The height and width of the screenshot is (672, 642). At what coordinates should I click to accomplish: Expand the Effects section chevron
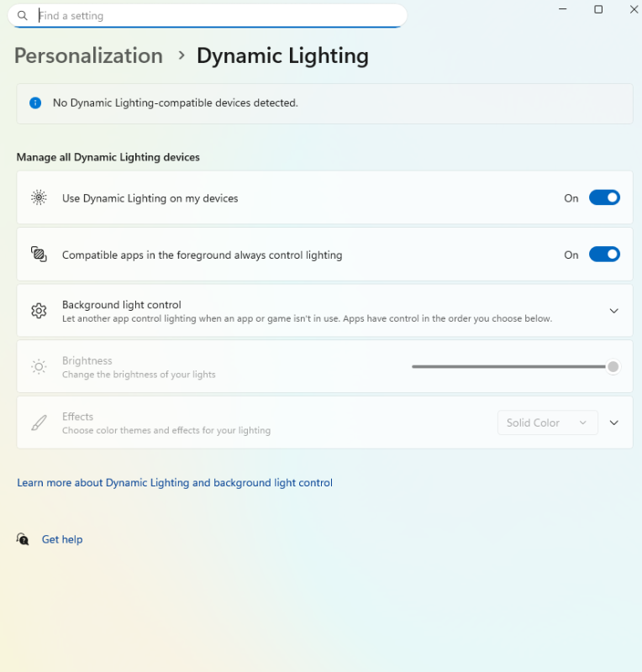coord(613,423)
